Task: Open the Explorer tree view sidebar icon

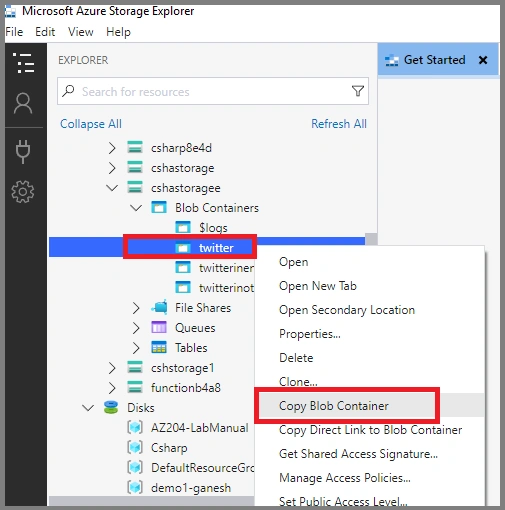Action: pos(24,63)
